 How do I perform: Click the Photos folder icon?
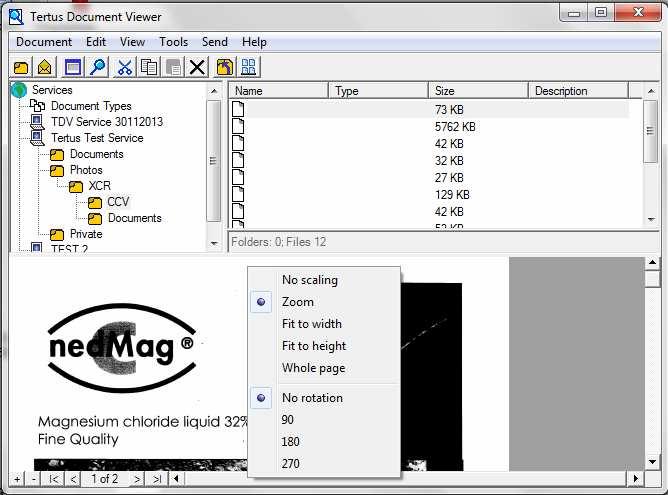coord(57,170)
